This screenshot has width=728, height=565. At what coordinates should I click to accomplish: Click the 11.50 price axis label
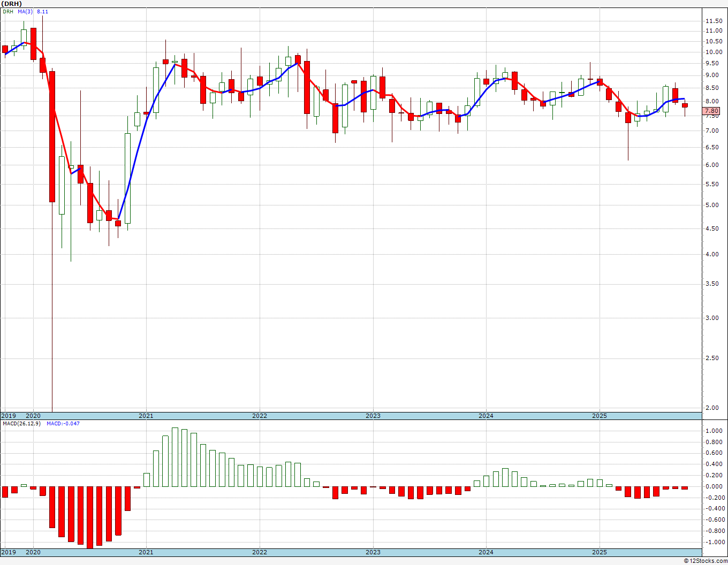(714, 21)
